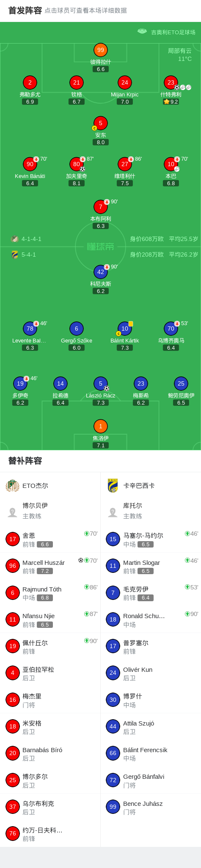Select substitute Marcell Huszár row
The image size is (201, 868).
point(50,566)
